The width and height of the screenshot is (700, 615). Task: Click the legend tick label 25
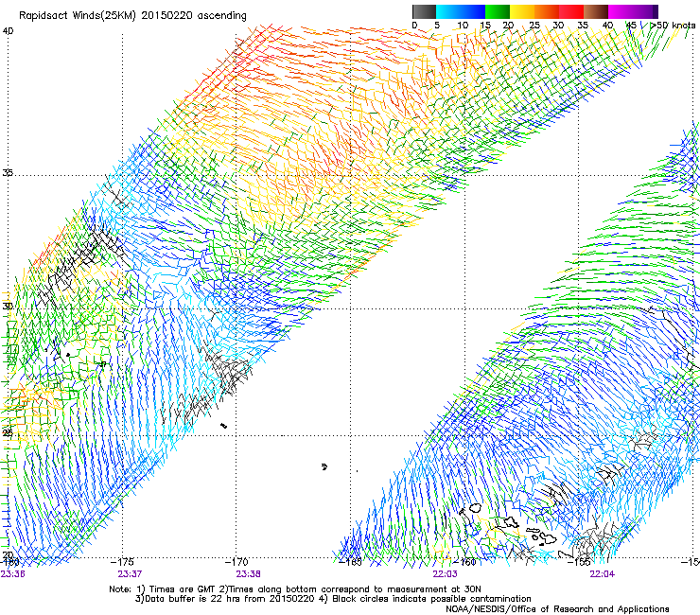(534, 26)
